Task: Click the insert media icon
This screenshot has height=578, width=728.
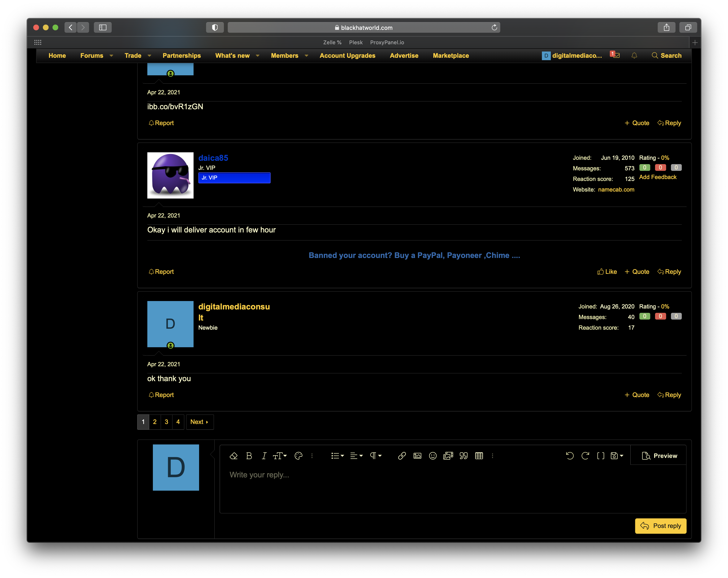Action: click(x=448, y=456)
